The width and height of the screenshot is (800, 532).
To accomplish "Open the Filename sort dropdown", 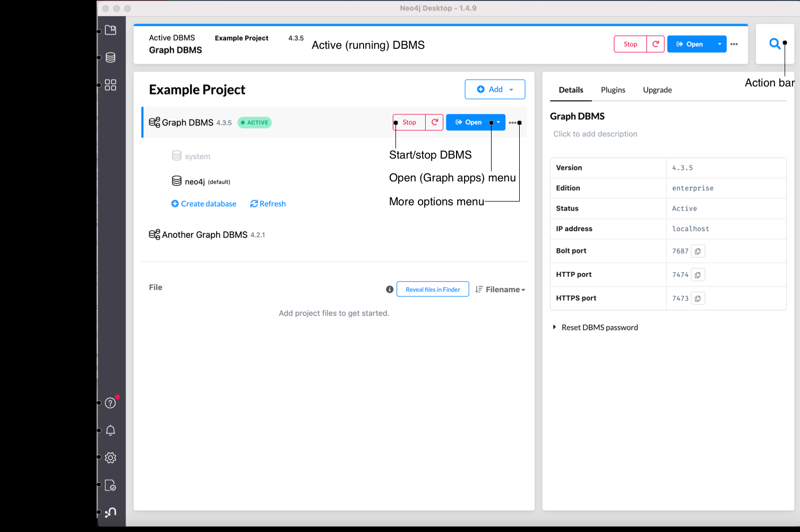I will point(500,290).
